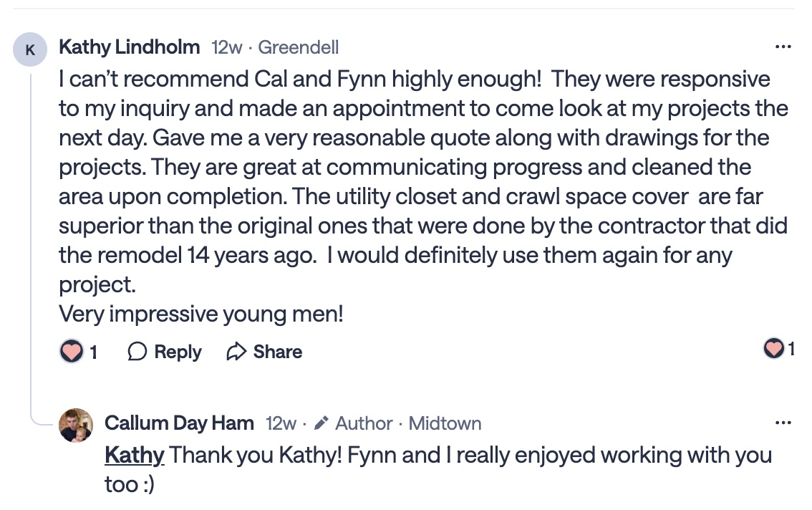Select the Greendell neighborhood label
Screen dimensions: 812x510
(298, 48)
